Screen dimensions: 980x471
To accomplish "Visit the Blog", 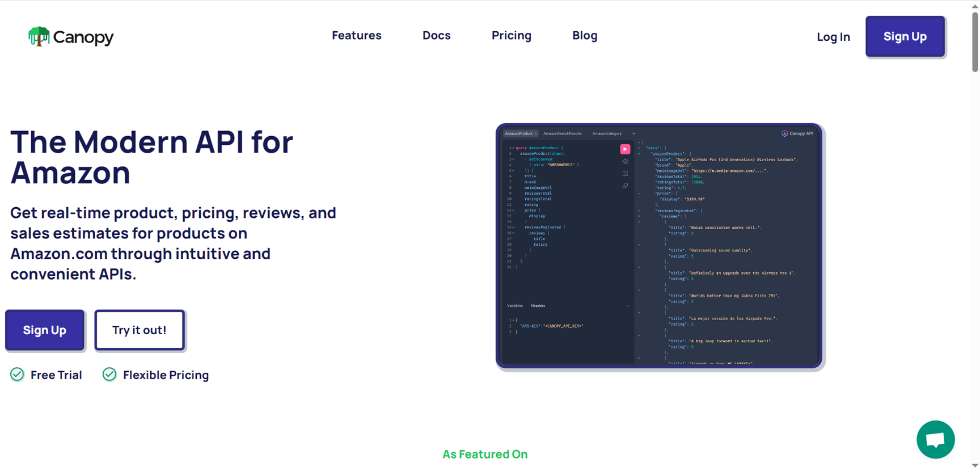I will (585, 35).
